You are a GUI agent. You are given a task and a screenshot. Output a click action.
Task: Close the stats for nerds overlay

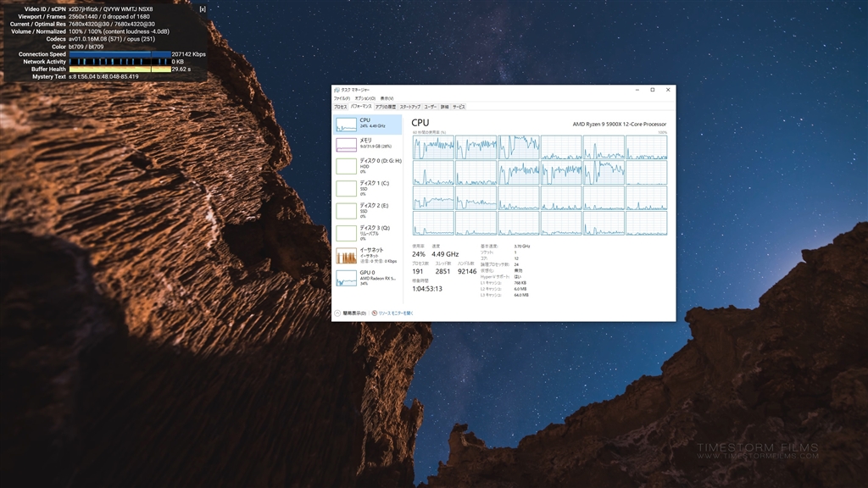point(203,9)
